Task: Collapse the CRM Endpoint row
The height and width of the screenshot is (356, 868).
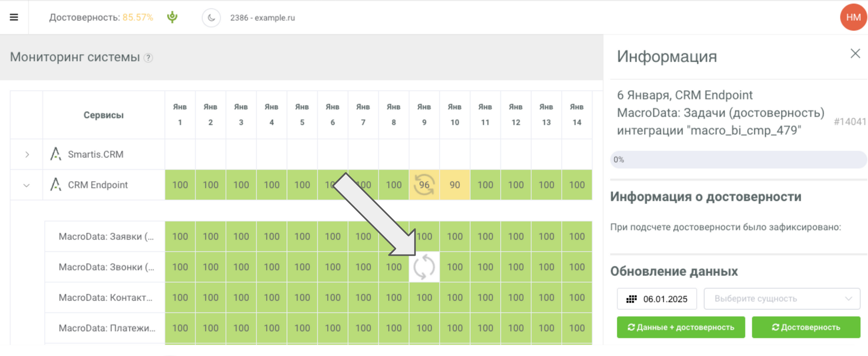Action: [26, 185]
